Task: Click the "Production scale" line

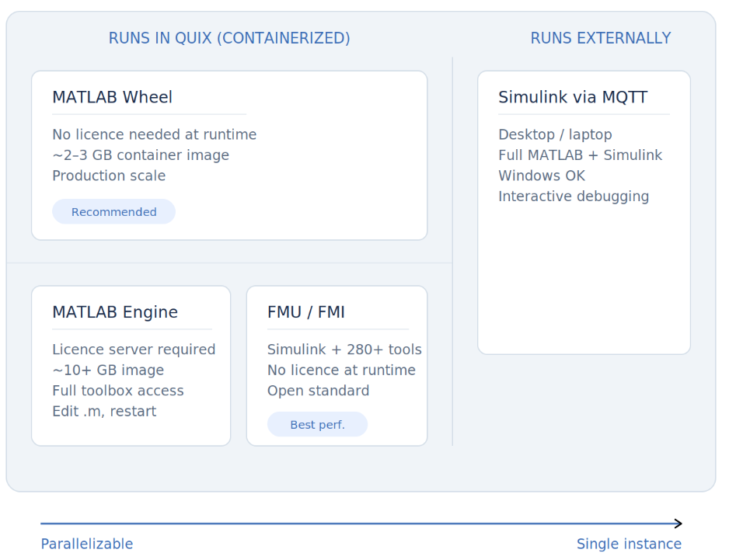Action: [x=109, y=176]
